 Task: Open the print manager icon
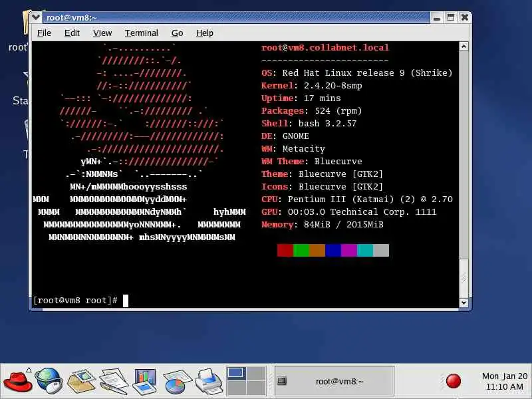coord(209,381)
